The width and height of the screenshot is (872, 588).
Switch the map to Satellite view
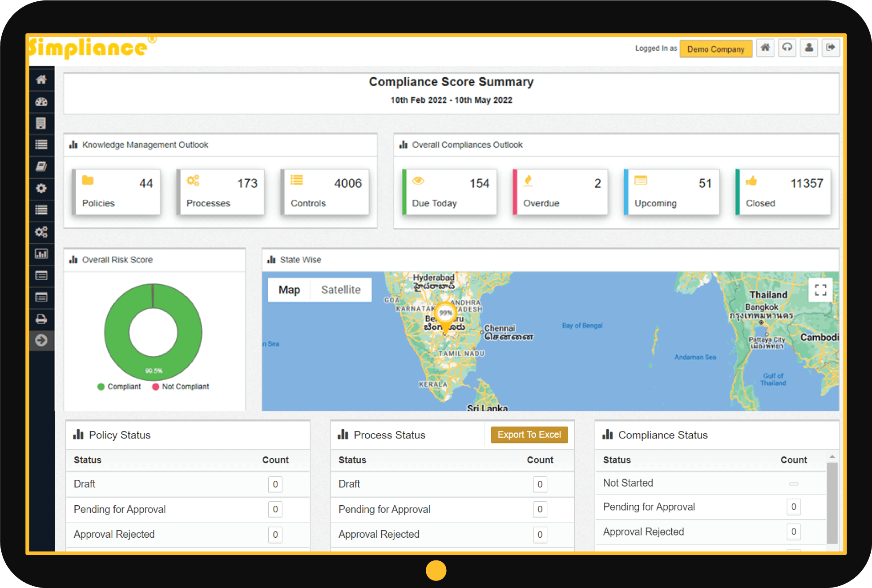341,290
